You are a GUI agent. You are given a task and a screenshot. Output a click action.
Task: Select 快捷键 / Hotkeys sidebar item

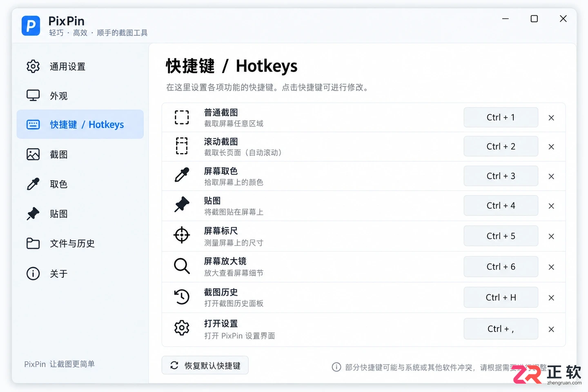tap(80, 124)
